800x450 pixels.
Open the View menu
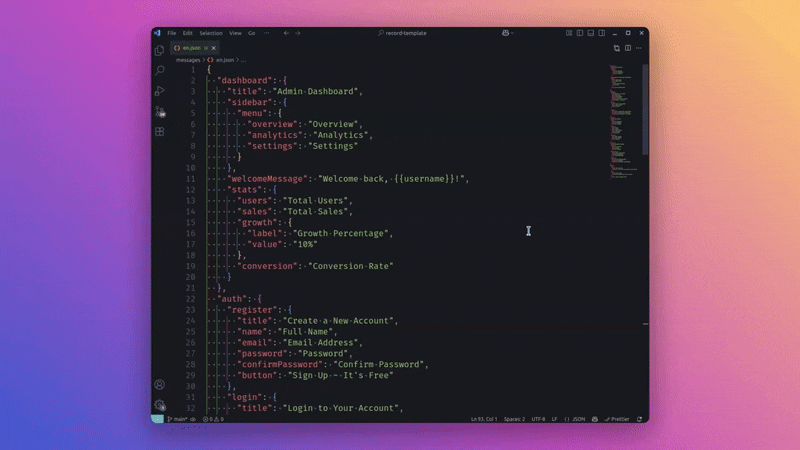point(235,33)
